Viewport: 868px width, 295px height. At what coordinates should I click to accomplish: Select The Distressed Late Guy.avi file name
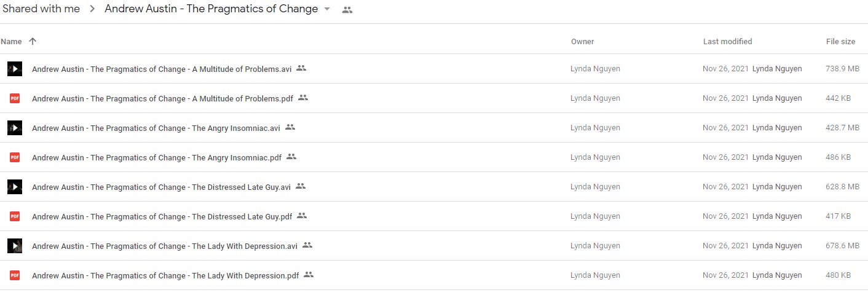click(x=161, y=187)
